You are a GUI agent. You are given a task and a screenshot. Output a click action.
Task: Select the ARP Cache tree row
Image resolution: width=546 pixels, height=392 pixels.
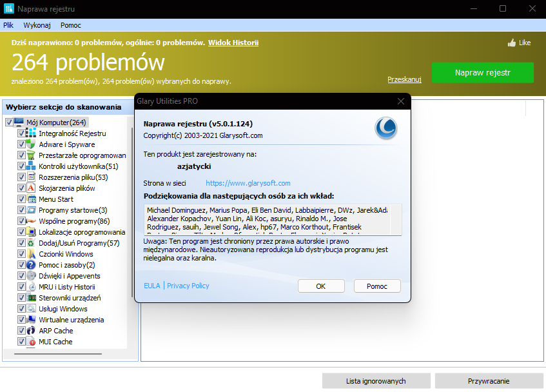pos(56,331)
